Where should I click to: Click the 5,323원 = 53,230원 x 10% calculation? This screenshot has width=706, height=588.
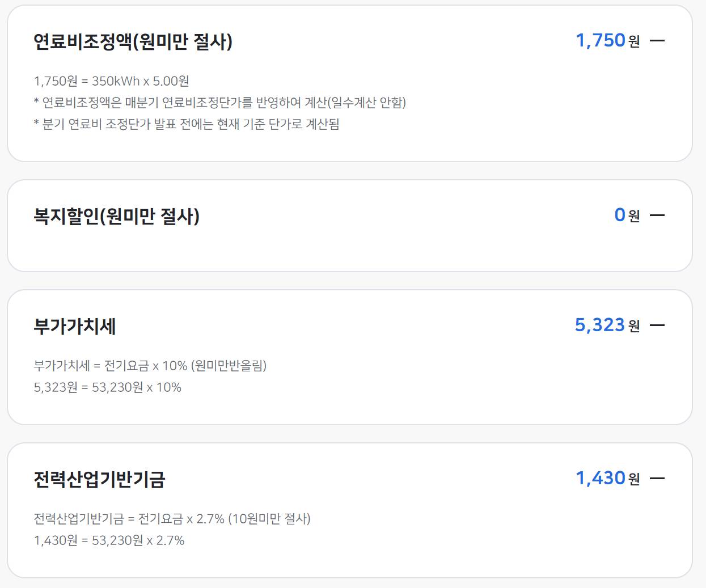(x=108, y=387)
